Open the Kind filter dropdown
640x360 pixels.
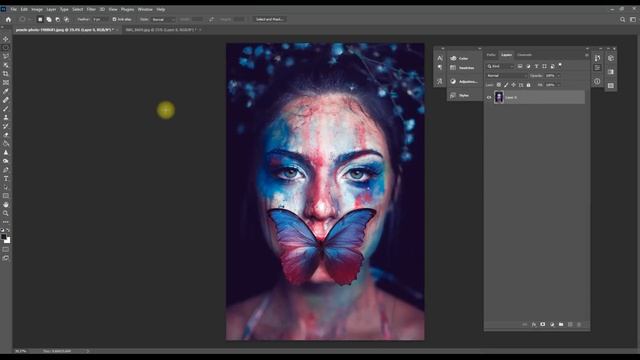[500, 66]
